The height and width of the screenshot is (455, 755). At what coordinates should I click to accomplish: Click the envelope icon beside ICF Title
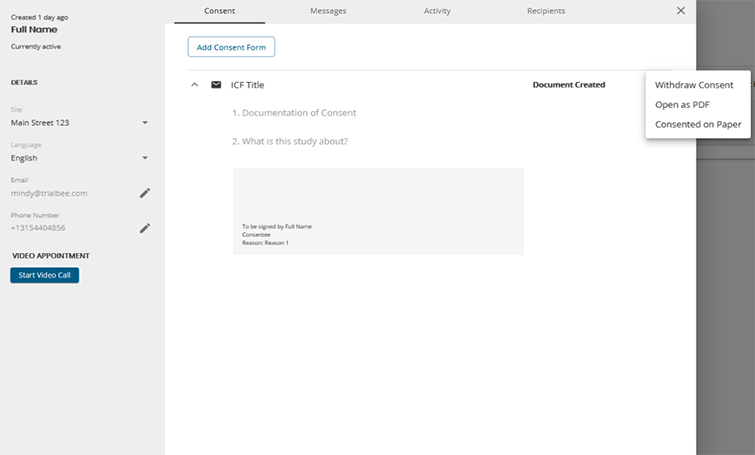pyautogui.click(x=216, y=85)
